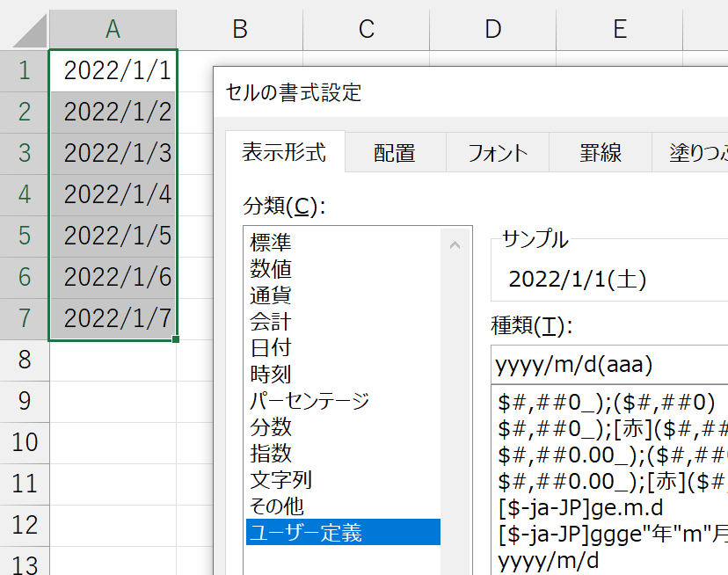The height and width of the screenshot is (575, 728).
Task: Select cell A1 containing 2022/1/1
Action: click(x=113, y=70)
